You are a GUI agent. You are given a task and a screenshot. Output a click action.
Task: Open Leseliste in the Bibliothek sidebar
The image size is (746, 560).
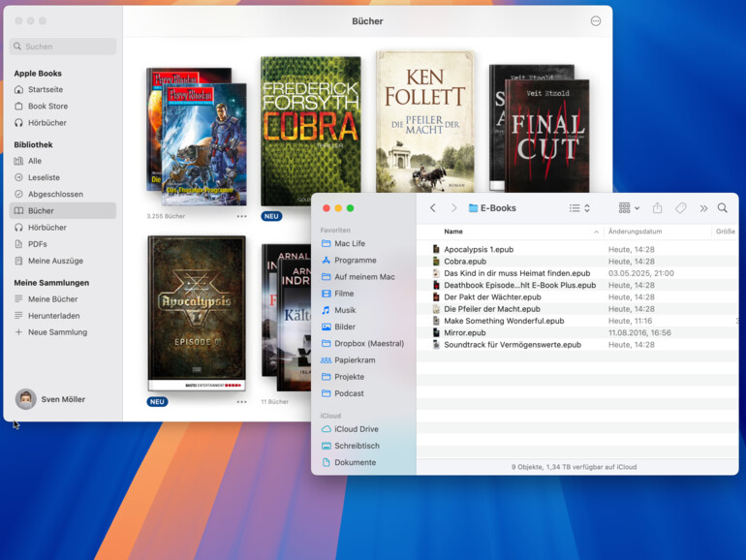point(44,177)
